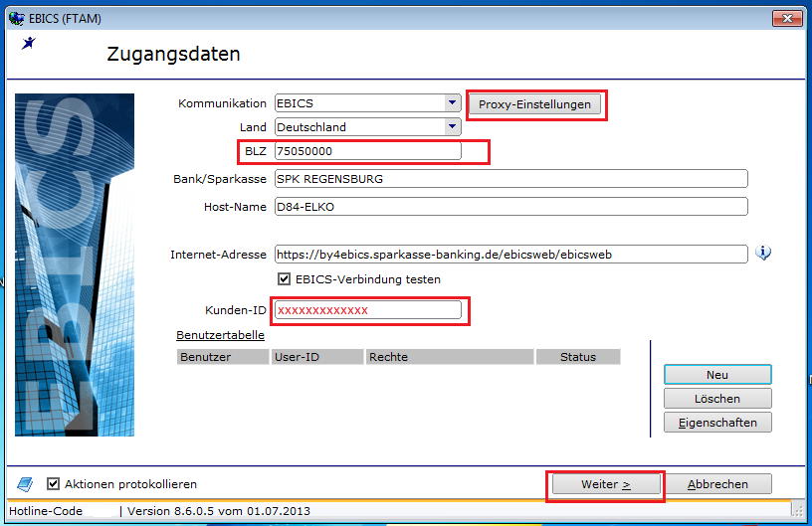The width and height of the screenshot is (812, 526).
Task: Click the Abbrechen button
Action: pos(717,484)
